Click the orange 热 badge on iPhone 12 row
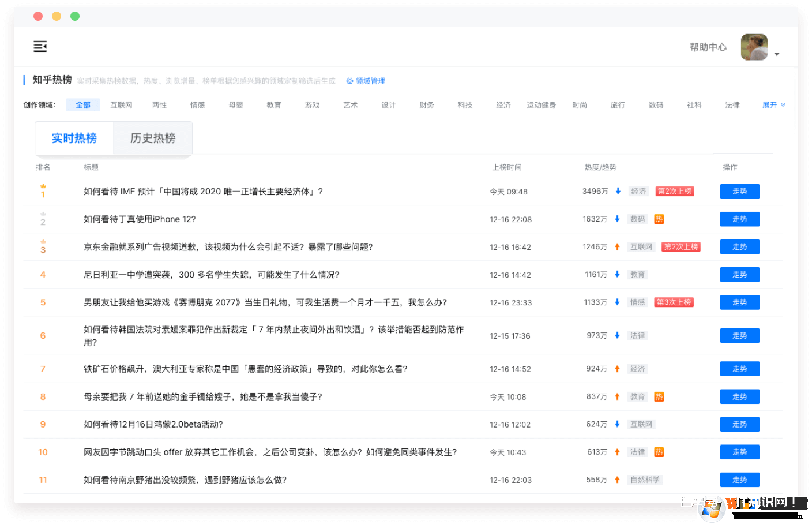Screen dimensions: 812x524 (659, 219)
